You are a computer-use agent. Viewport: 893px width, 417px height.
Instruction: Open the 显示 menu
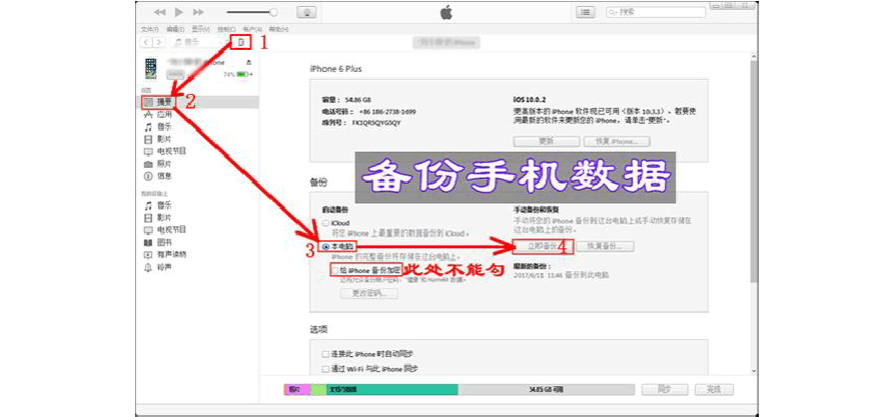pos(200,28)
